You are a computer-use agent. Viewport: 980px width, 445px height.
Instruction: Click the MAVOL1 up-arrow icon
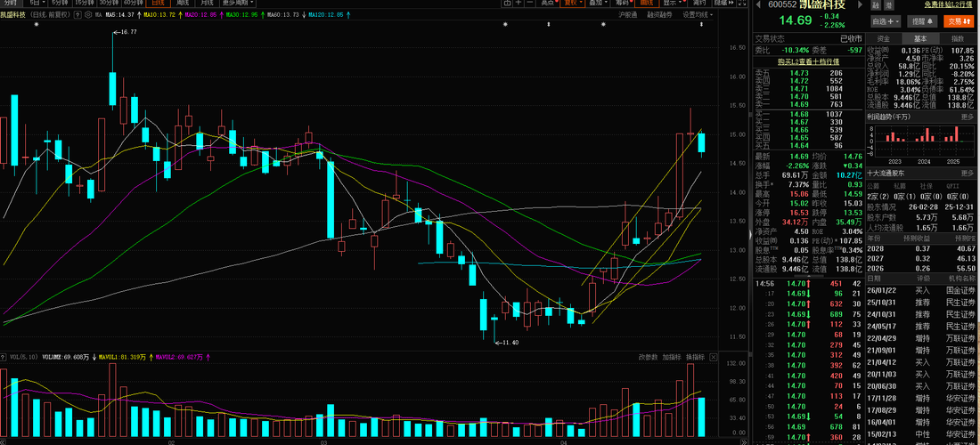pyautogui.click(x=151, y=357)
